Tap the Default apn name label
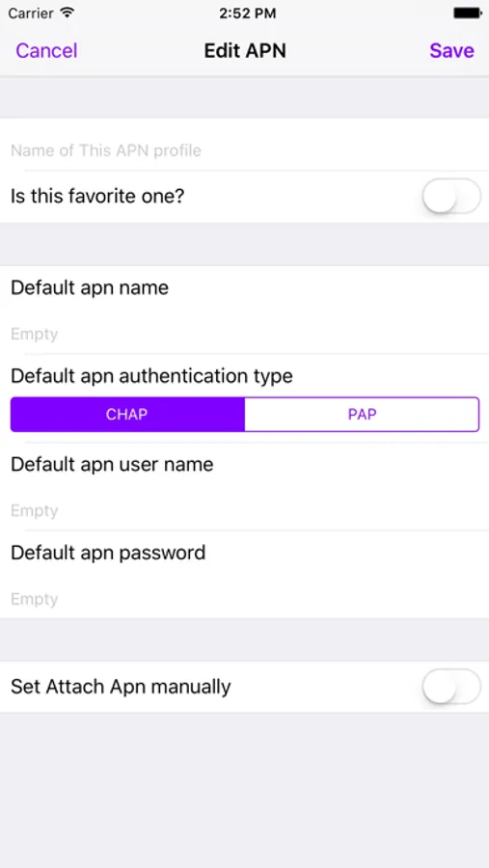Viewport: 489px width, 868px height. click(90, 287)
